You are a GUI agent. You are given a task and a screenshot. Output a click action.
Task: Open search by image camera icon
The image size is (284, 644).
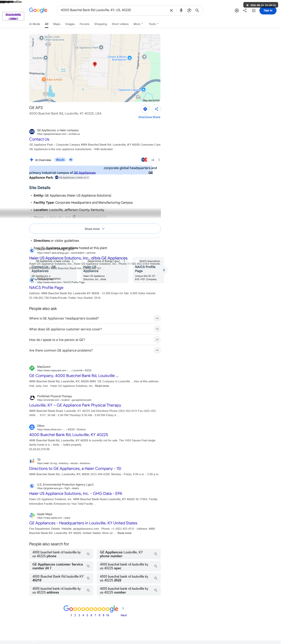point(189,10)
